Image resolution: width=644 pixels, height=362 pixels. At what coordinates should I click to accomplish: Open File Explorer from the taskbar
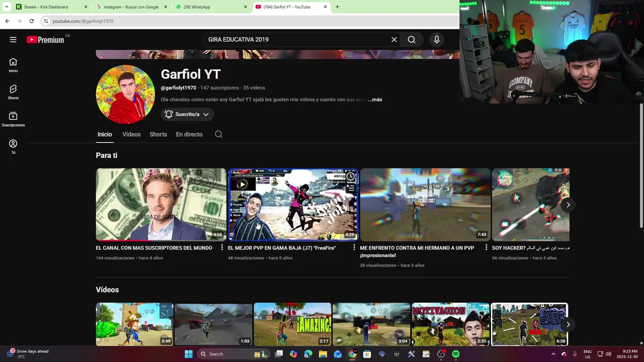[x=323, y=354]
